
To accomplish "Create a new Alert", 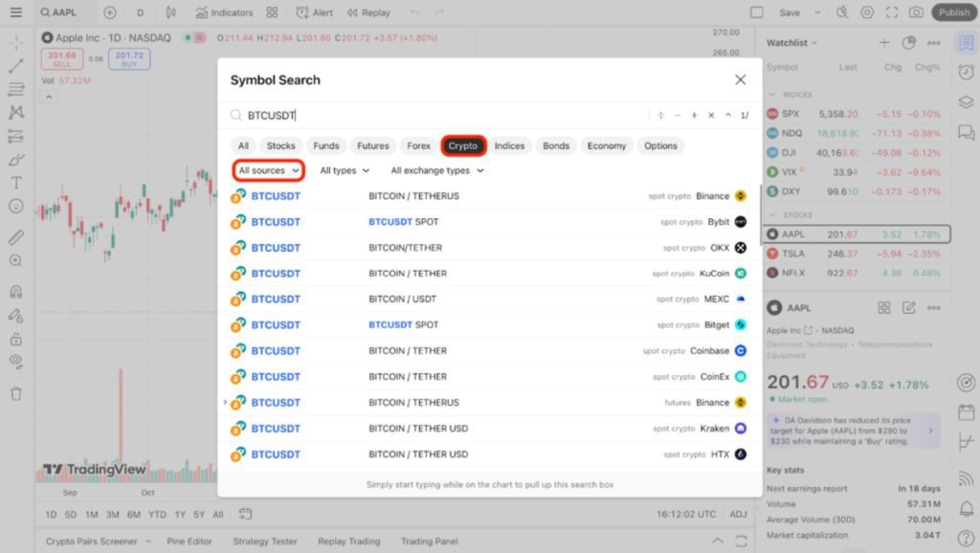I will tap(314, 12).
